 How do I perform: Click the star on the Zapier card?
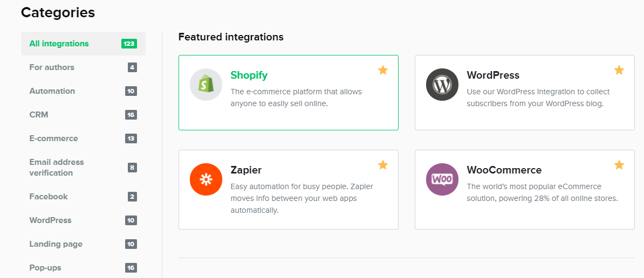point(383,165)
